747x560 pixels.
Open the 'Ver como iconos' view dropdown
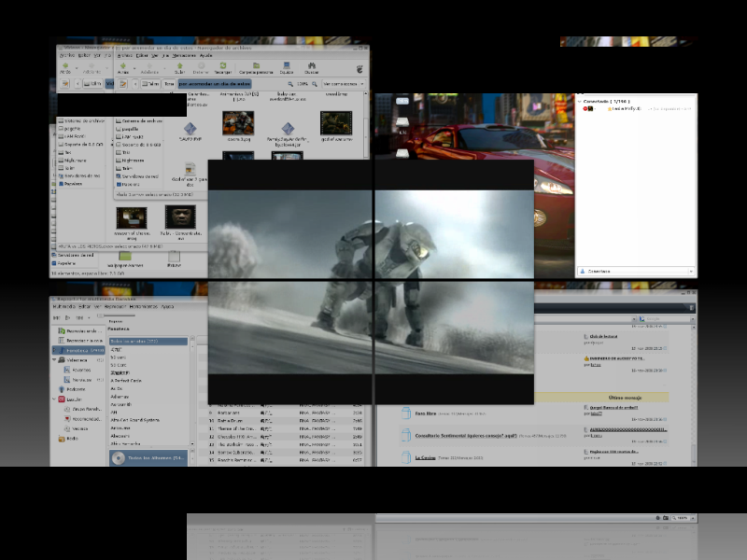pyautogui.click(x=344, y=84)
